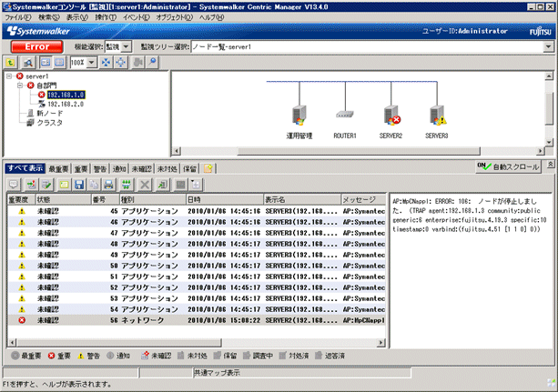The image size is (558, 392).
Task: Select 192.168.2.0 in the tree
Action: click(x=66, y=105)
